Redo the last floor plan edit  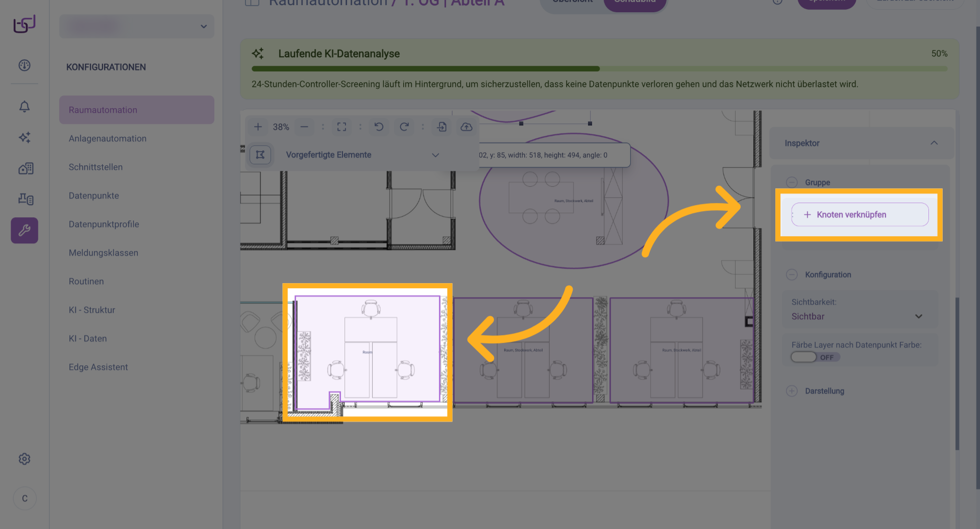pos(404,127)
